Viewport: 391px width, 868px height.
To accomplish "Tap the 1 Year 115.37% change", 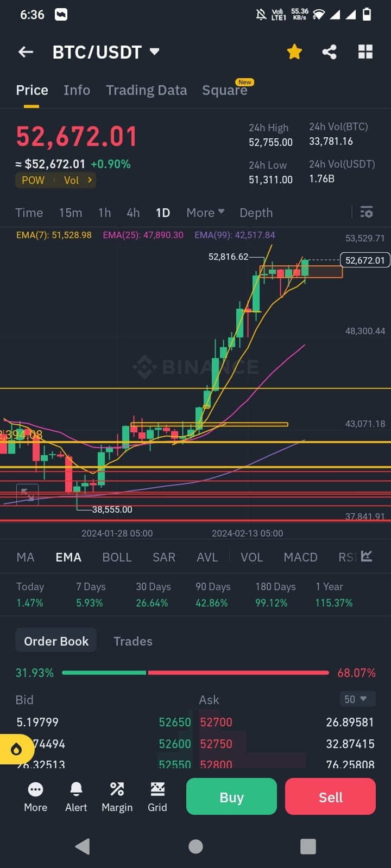I will [334, 595].
